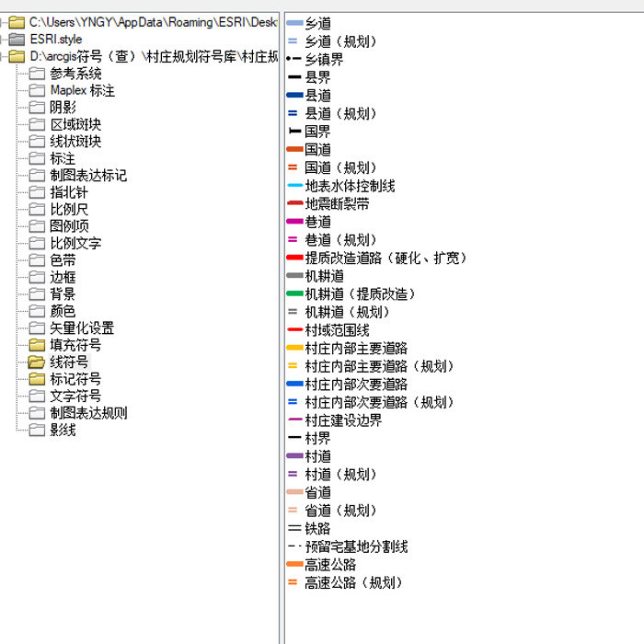Select the 预留宅基地分割线 dashed symbol
Viewport: 644px width, 644px height.
click(x=347, y=546)
